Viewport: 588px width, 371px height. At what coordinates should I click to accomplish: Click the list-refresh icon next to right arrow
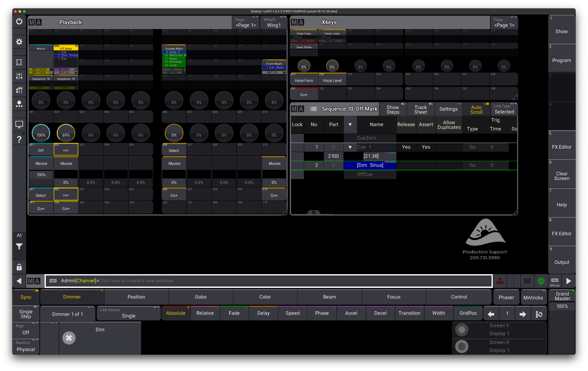point(539,314)
